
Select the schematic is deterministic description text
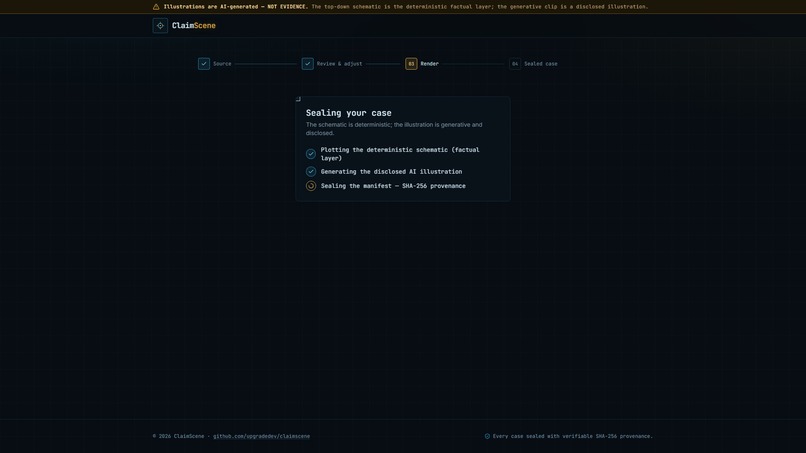click(394, 129)
